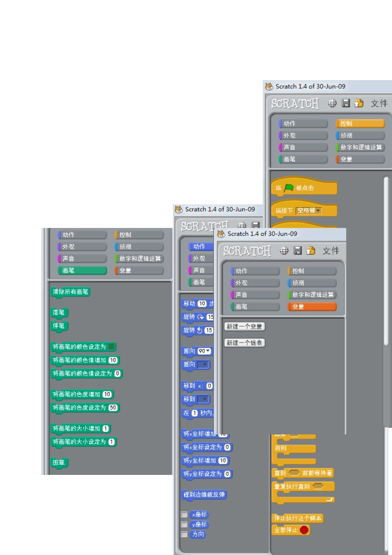Click the globe language icon in front window
This screenshot has height=555, width=392.
click(x=284, y=251)
